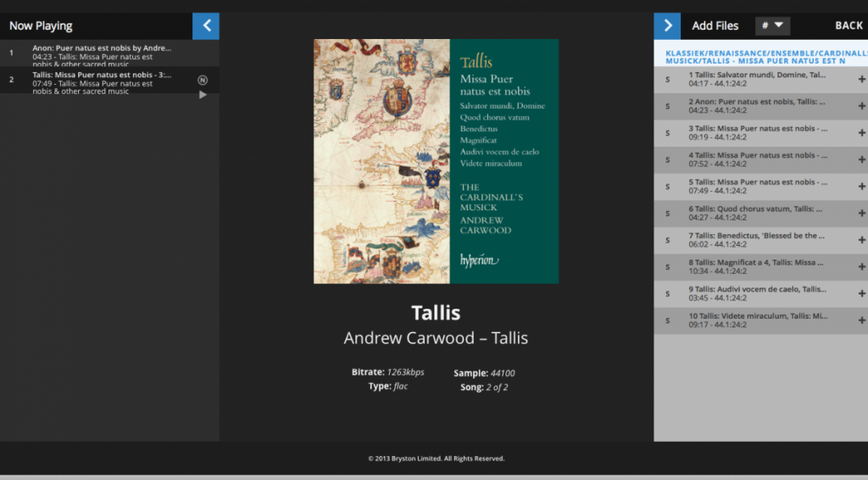
Task: Expand the Add Files panel right chevron
Action: click(x=667, y=25)
